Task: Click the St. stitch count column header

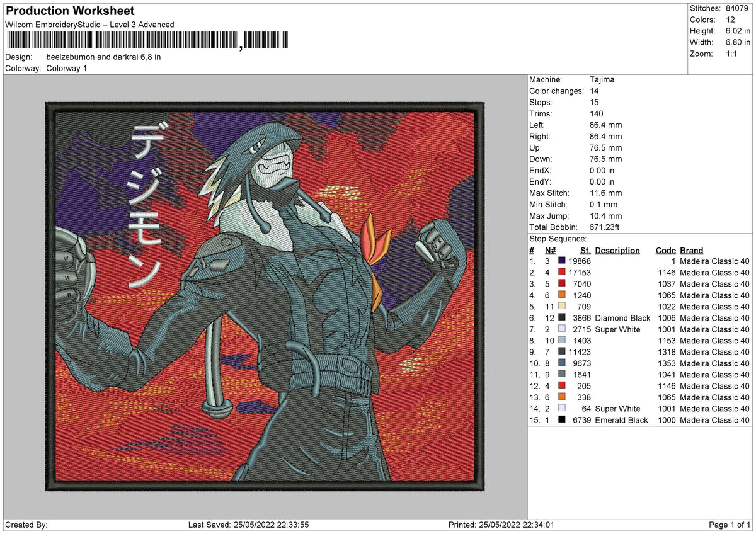Action: (x=585, y=251)
